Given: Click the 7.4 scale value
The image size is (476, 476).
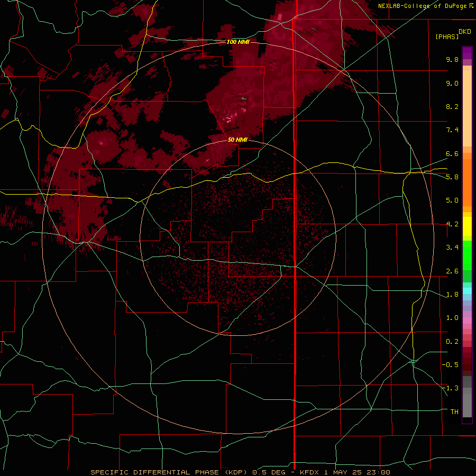Looking at the screenshot, I should pos(452,130).
